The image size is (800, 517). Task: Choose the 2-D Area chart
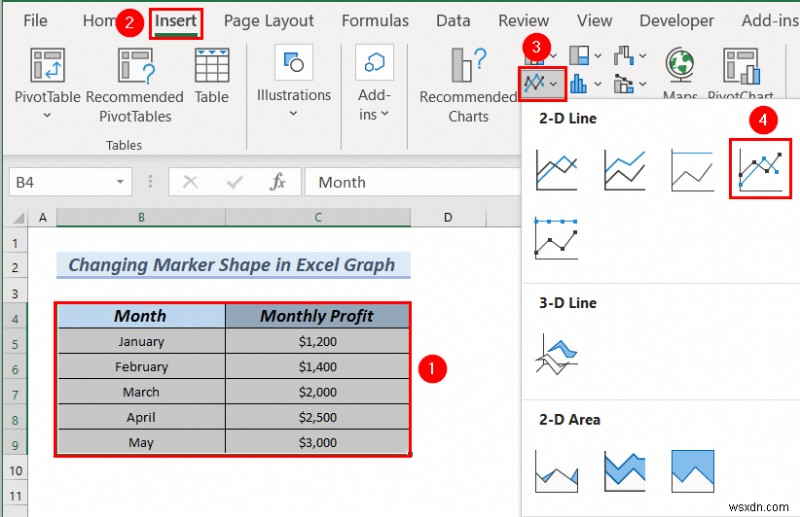(x=557, y=471)
